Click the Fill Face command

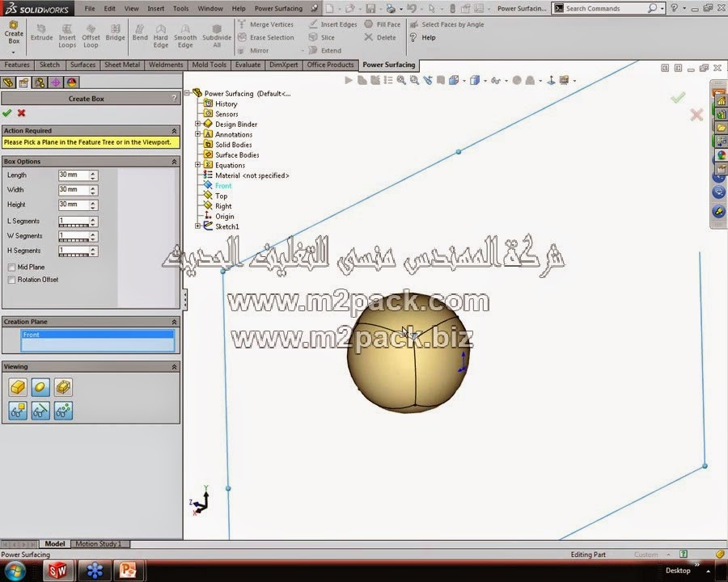tap(382, 24)
